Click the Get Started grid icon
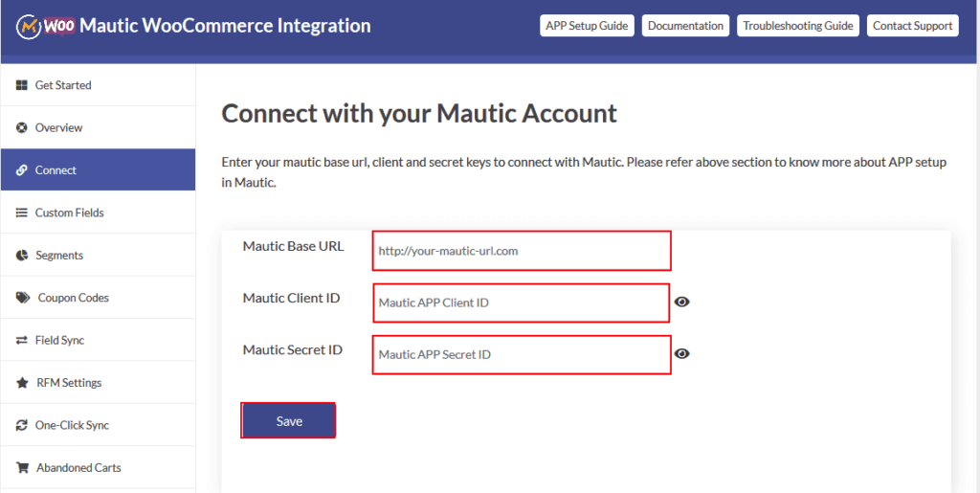The image size is (980, 493). 21,85
